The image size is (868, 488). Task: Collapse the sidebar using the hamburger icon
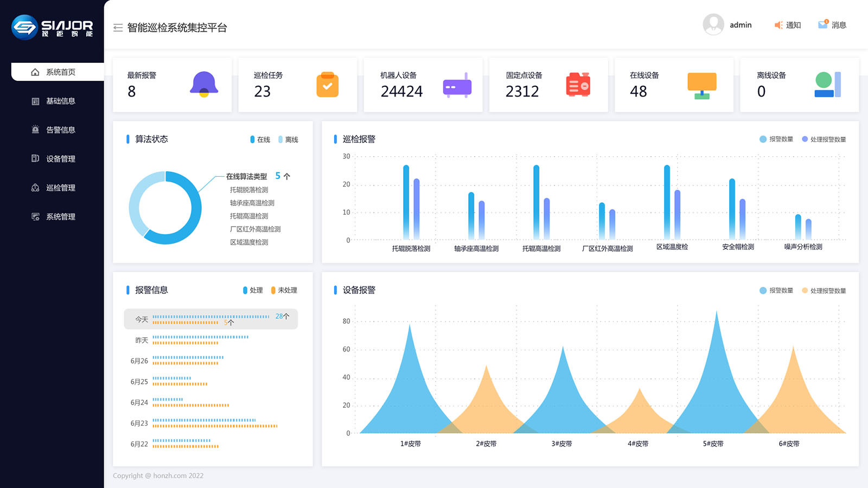click(x=117, y=27)
